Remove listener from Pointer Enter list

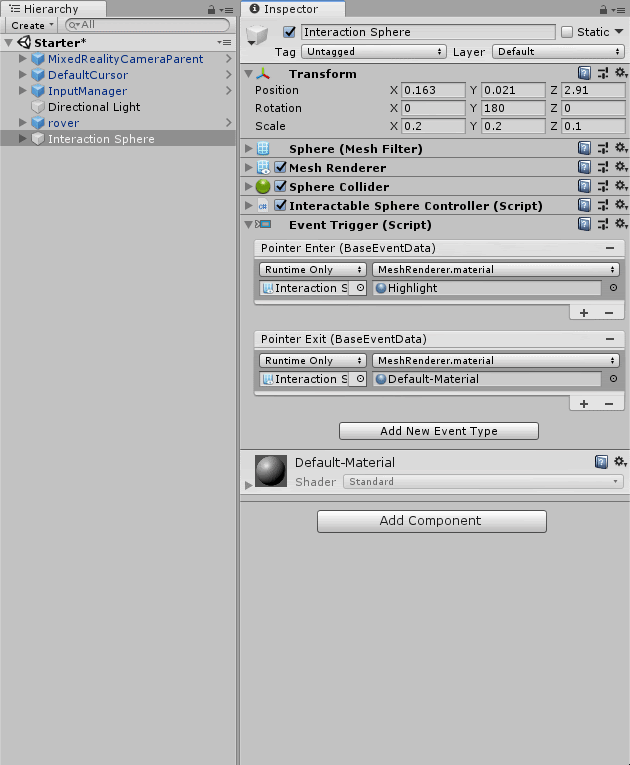point(609,313)
